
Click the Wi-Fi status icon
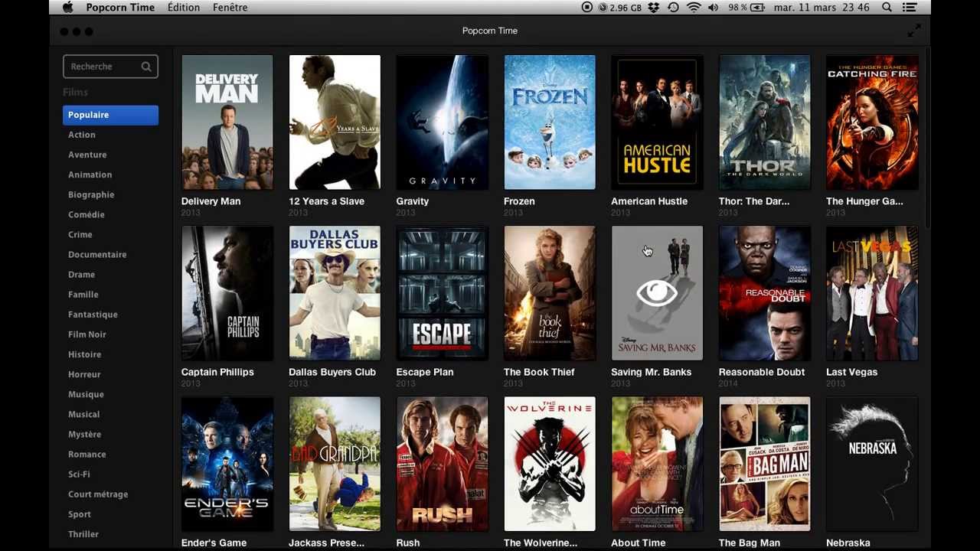pos(694,8)
